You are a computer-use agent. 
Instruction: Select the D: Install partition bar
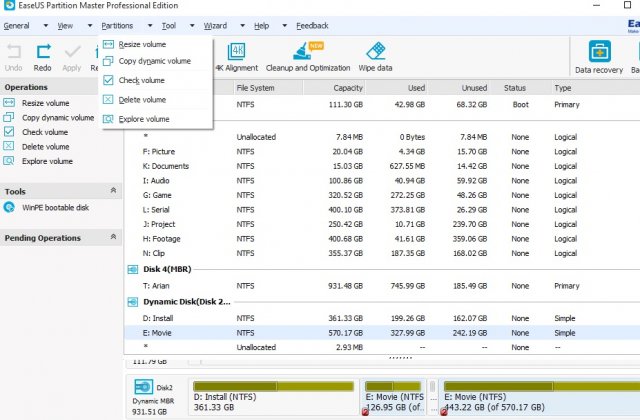[x=273, y=395]
